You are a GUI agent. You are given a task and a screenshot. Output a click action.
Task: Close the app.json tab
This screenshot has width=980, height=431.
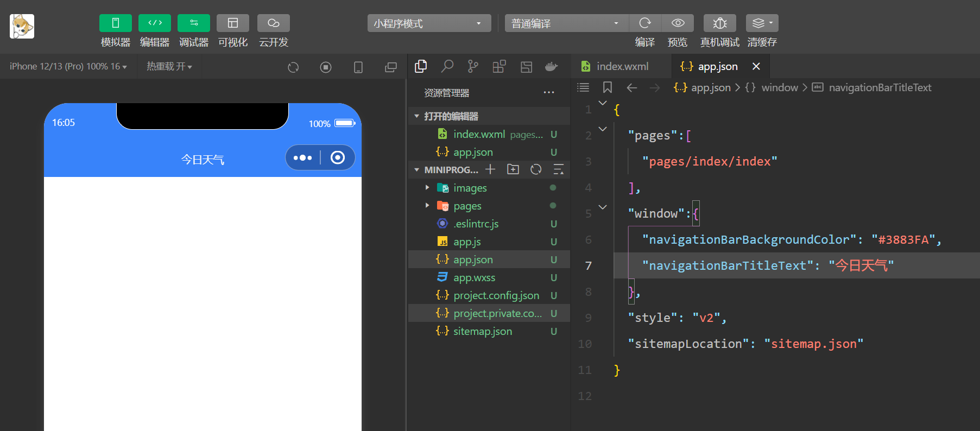tap(756, 66)
